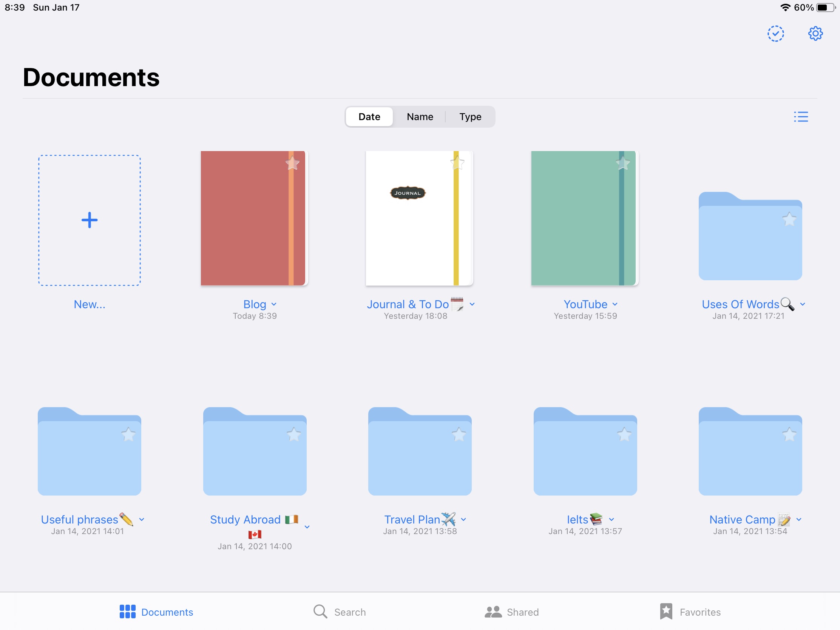Image resolution: width=840 pixels, height=630 pixels.
Task: Expand the YouTube title chevron menu
Action: pos(615,304)
